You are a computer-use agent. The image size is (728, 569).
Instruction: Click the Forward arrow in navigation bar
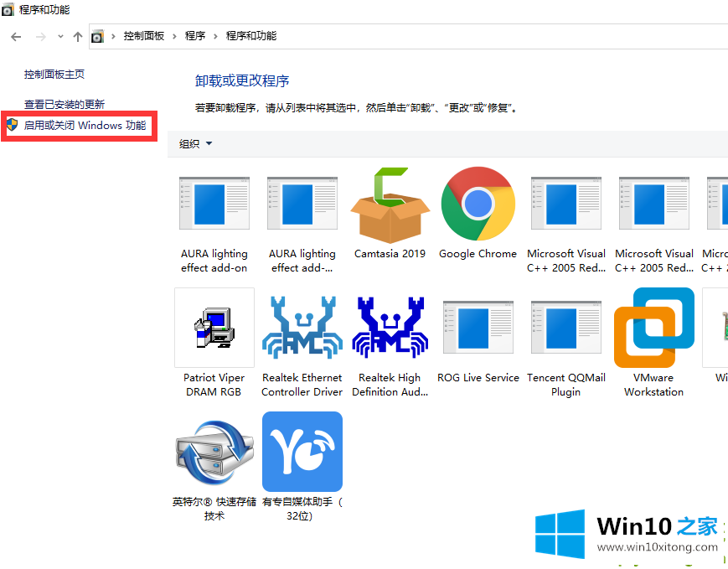(41, 37)
